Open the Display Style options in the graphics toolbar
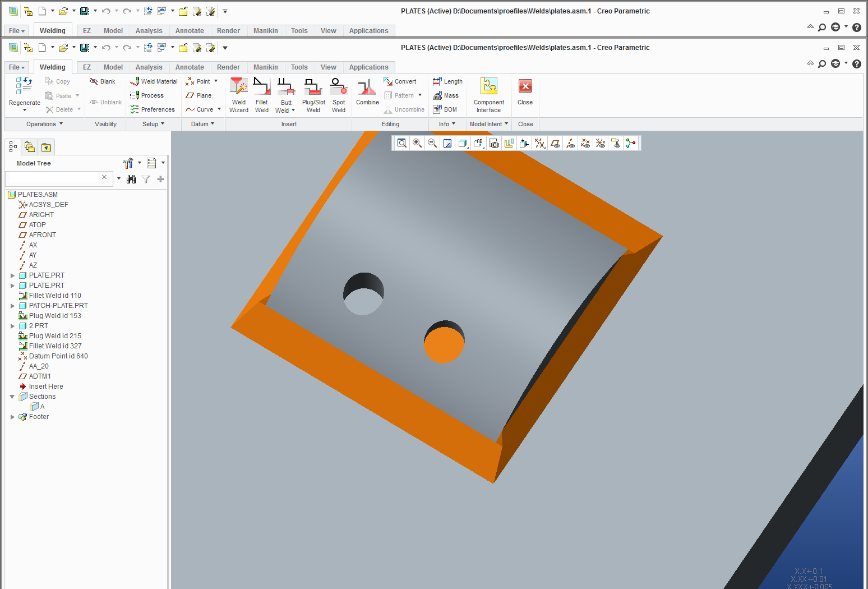The width and height of the screenshot is (868, 589). pos(463,143)
